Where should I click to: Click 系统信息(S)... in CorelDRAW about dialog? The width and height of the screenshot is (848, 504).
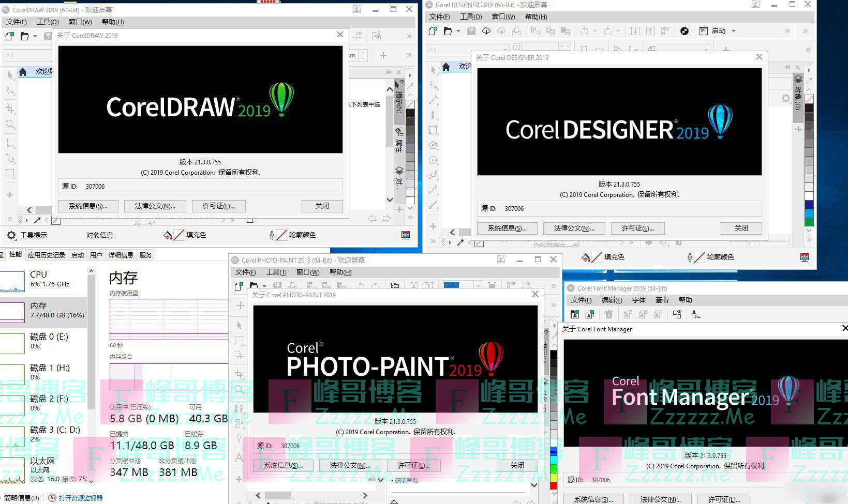click(x=88, y=206)
